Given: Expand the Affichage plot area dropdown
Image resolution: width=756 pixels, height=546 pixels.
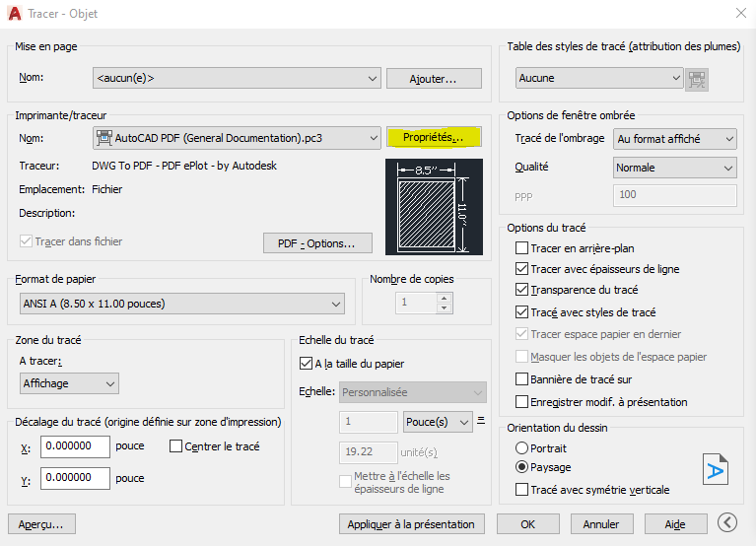Looking at the screenshot, I should (69, 383).
